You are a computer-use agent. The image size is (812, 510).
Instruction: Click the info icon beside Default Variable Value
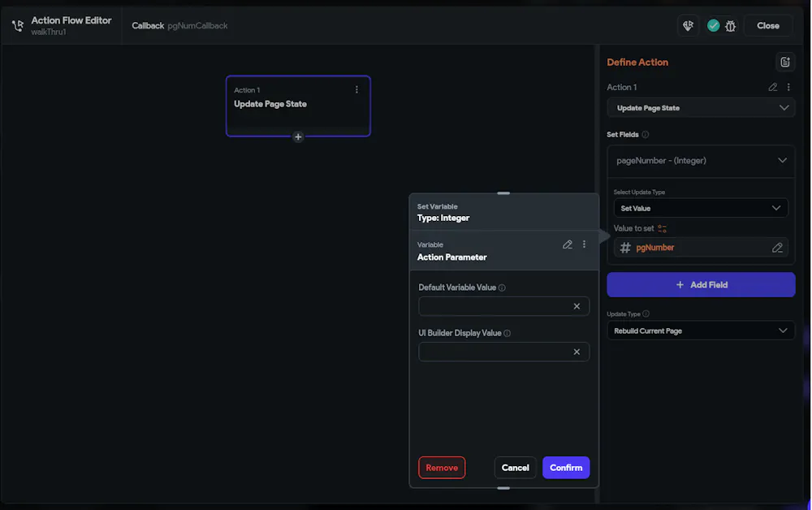tap(502, 287)
